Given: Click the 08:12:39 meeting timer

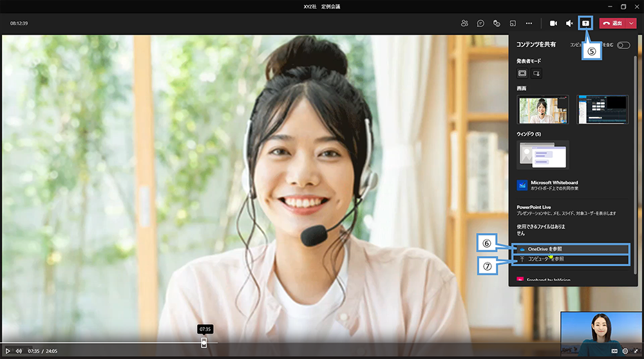Looking at the screenshot, I should pos(19,23).
